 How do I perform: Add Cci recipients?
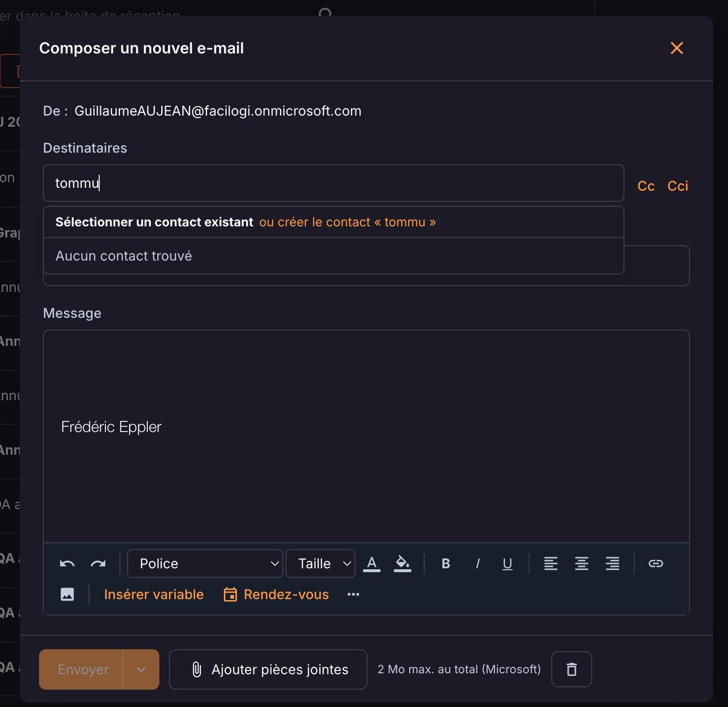point(678,186)
